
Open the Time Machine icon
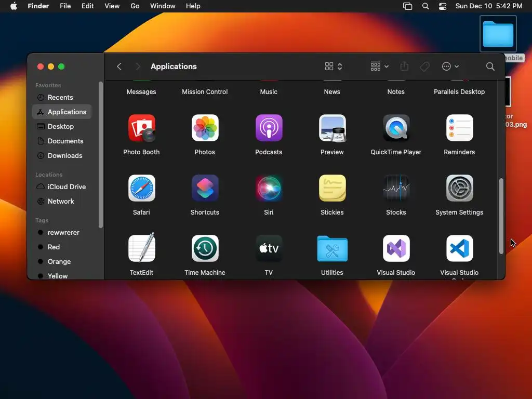coord(205,248)
